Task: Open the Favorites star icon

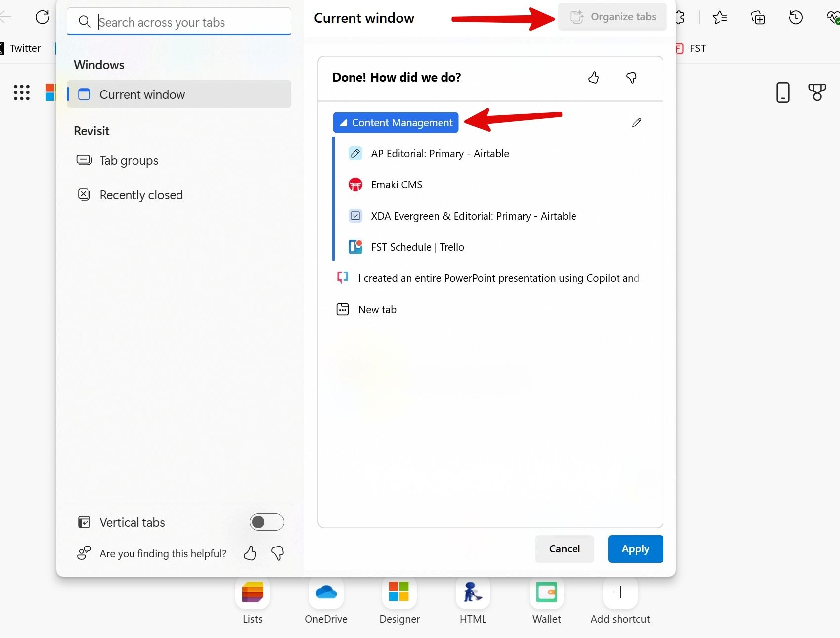Action: click(720, 18)
